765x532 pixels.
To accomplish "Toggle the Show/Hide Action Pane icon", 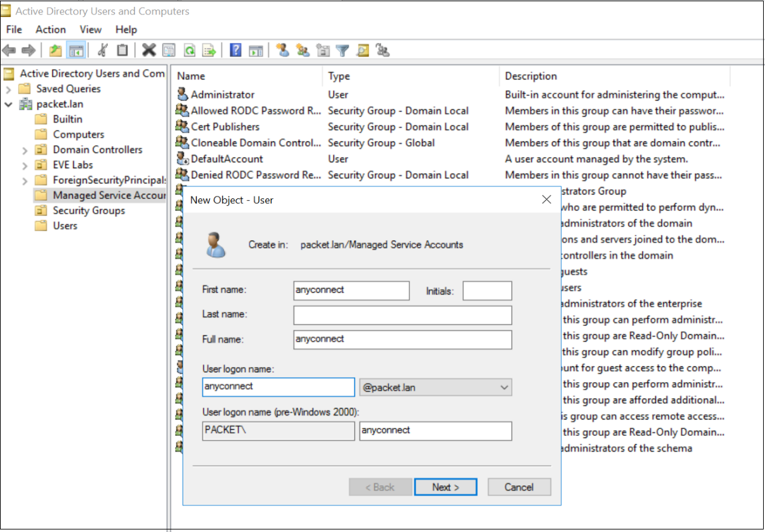I will [256, 51].
